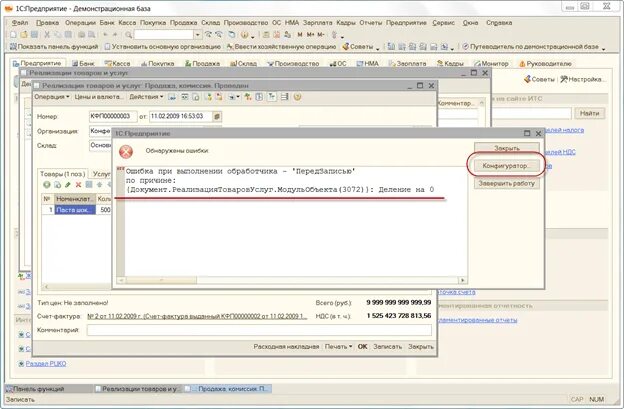Screen dimensions: 624x409
Task: Open the Справка menu
Action: coord(499,23)
